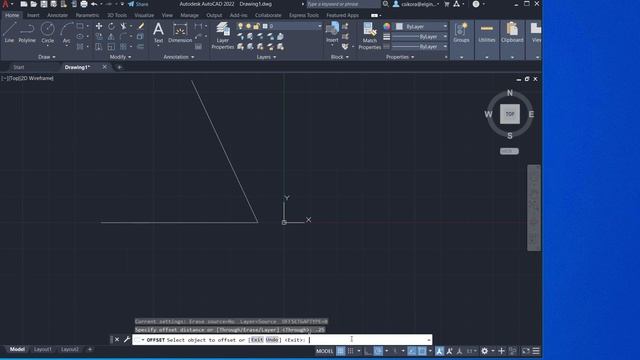The image size is (640, 360).
Task: Click the customization hamburger icon in status bar
Action: pyautogui.click(x=536, y=351)
